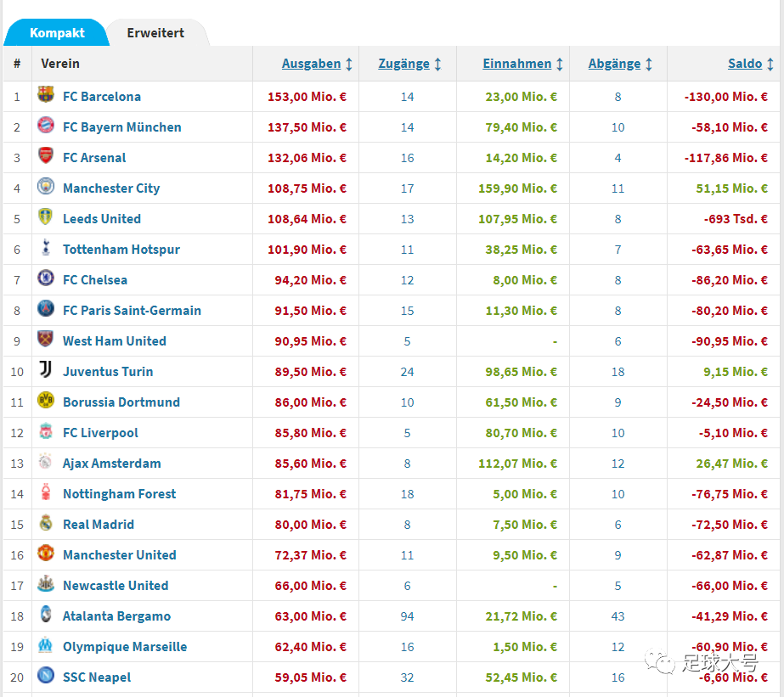Open the FC Arsenal club link
The width and height of the screenshot is (784, 697).
(x=94, y=157)
